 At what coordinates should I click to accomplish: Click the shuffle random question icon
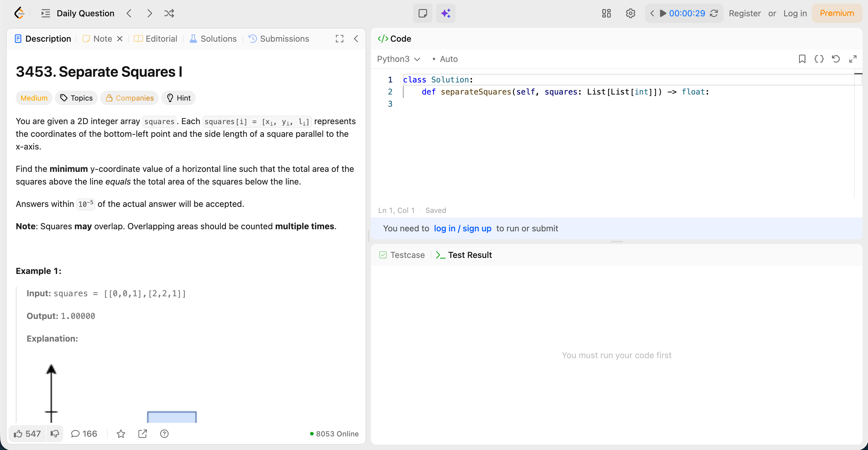click(169, 14)
